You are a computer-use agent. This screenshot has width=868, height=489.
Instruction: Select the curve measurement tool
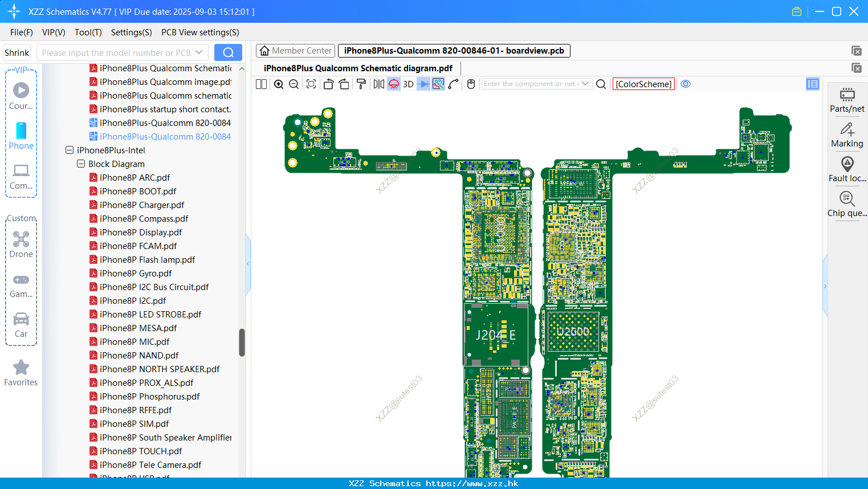[x=454, y=84]
